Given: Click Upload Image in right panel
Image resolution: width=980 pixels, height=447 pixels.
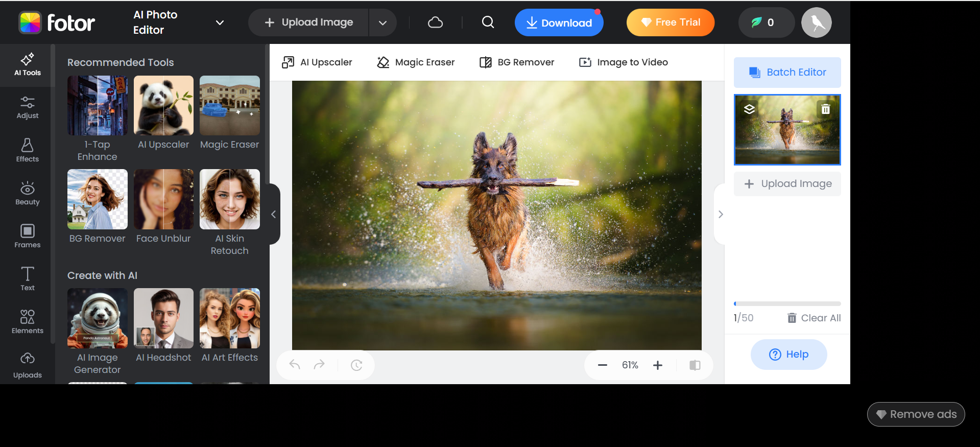Looking at the screenshot, I should (787, 183).
